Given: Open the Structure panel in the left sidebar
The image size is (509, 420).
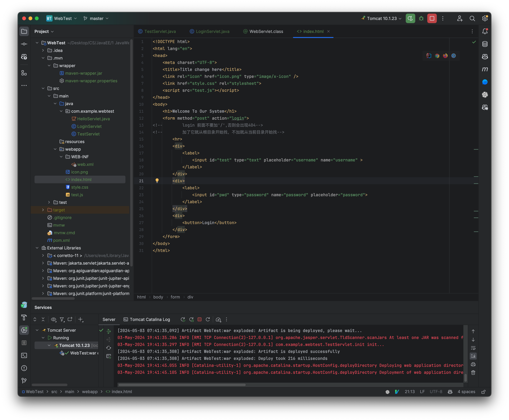Looking at the screenshot, I should [x=24, y=73].
